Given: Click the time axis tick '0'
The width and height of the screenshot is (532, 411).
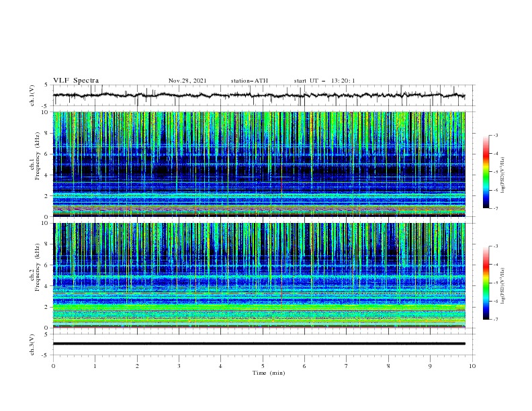Looking at the screenshot, I should pos(53,366).
